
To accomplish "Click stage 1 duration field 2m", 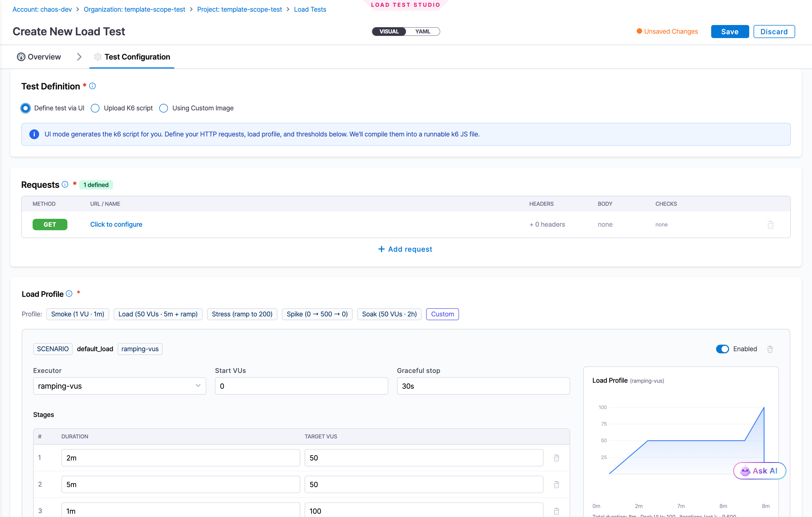I will pos(180,458).
